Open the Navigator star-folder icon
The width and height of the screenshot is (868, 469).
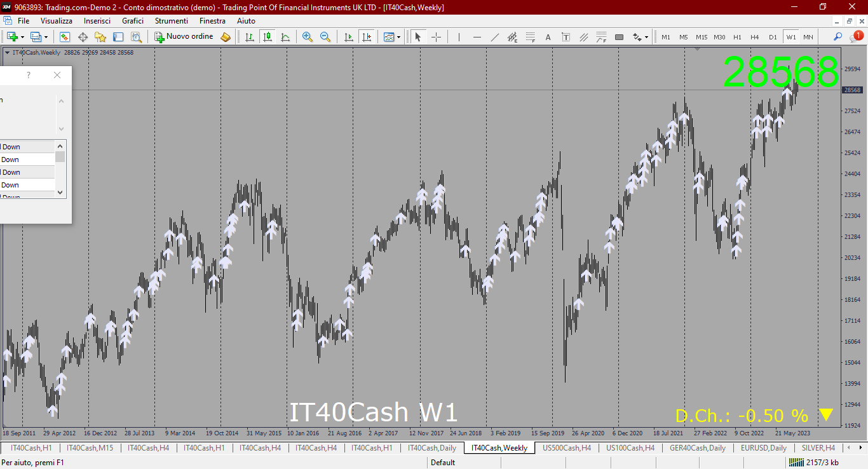[100, 37]
